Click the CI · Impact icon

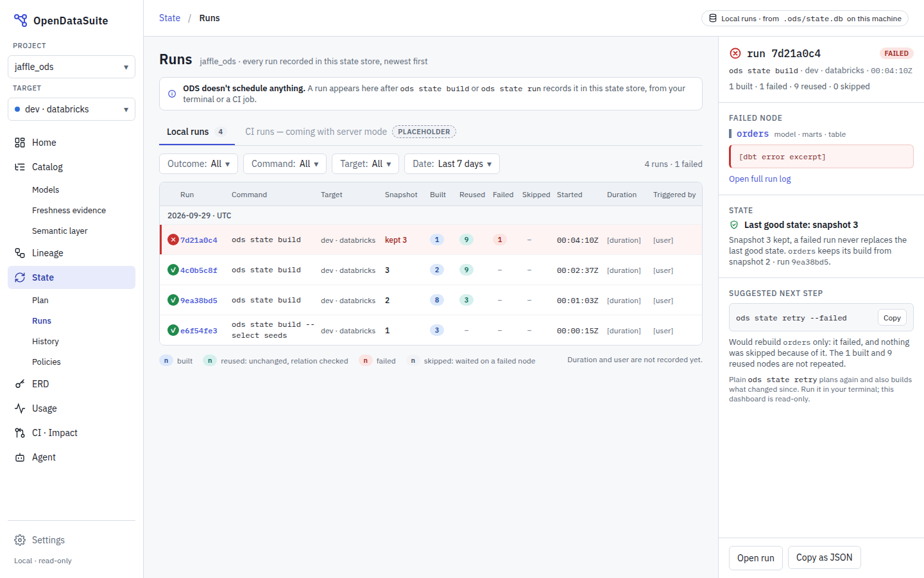(x=20, y=433)
